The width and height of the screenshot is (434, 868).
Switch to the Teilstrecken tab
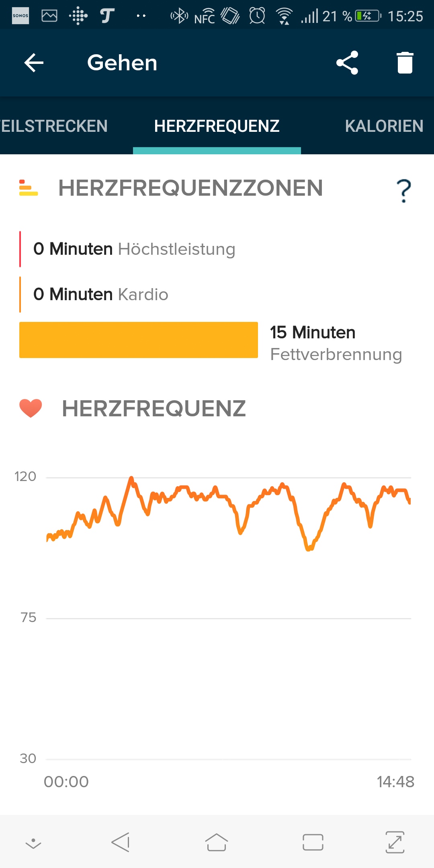(x=54, y=126)
